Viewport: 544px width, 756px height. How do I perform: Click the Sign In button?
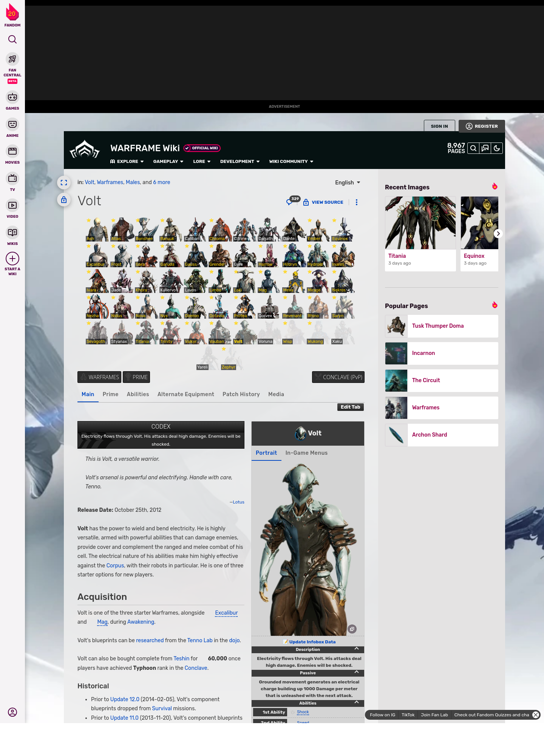439,126
